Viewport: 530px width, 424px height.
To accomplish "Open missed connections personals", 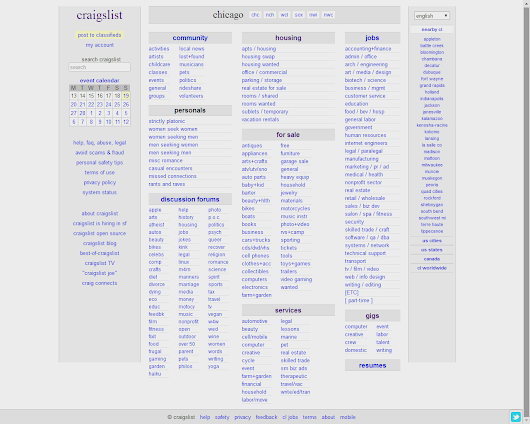I will click(x=172, y=176).
